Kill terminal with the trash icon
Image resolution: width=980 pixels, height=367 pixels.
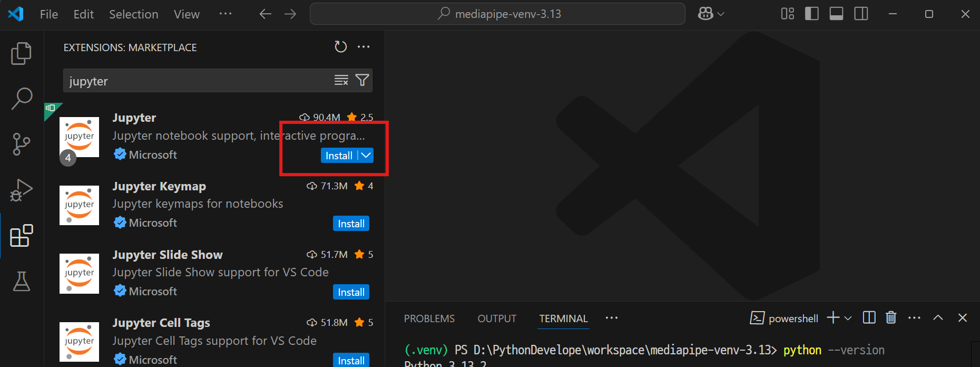891,317
